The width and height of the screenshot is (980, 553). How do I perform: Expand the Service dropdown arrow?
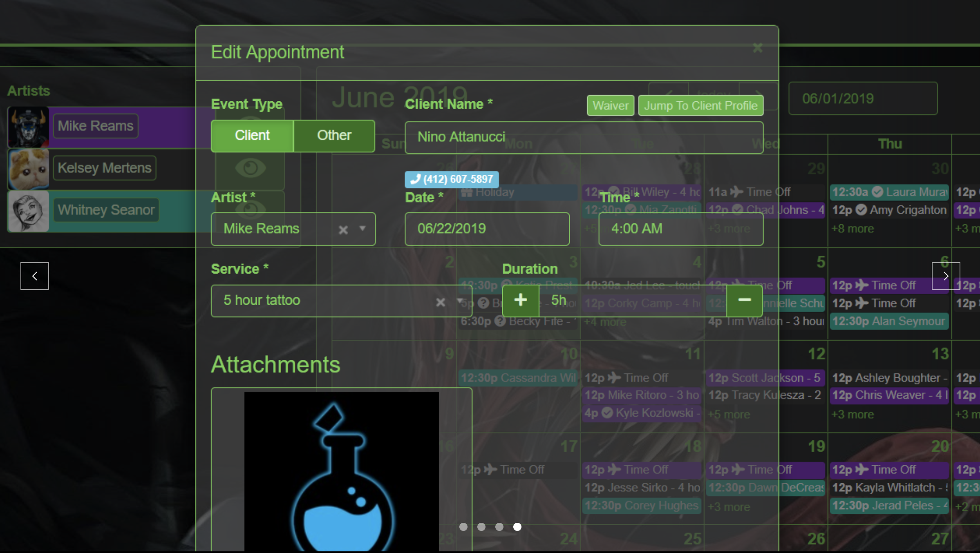click(x=459, y=301)
